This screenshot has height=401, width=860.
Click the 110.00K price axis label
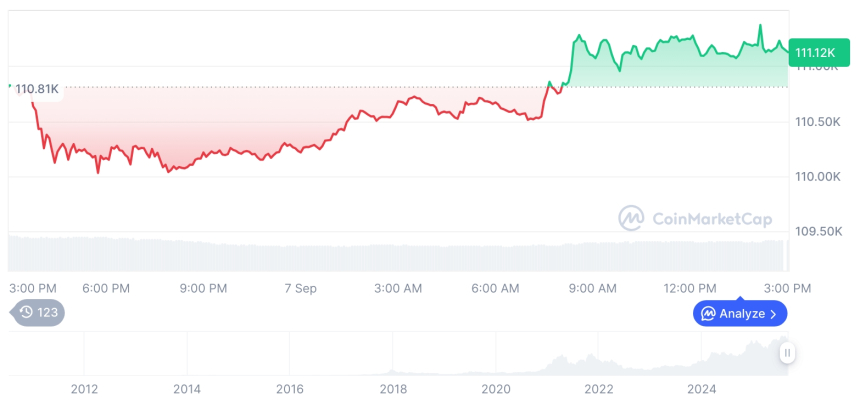pyautogui.click(x=818, y=177)
